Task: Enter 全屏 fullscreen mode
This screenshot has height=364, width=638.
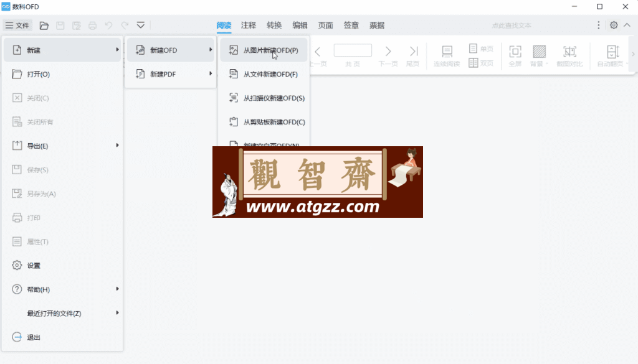Action: click(515, 55)
